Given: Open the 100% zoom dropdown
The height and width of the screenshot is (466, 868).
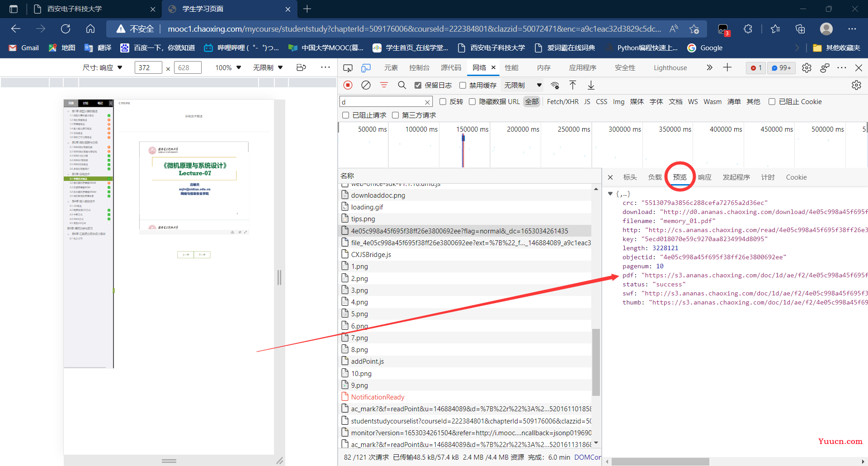Looking at the screenshot, I should (x=228, y=67).
